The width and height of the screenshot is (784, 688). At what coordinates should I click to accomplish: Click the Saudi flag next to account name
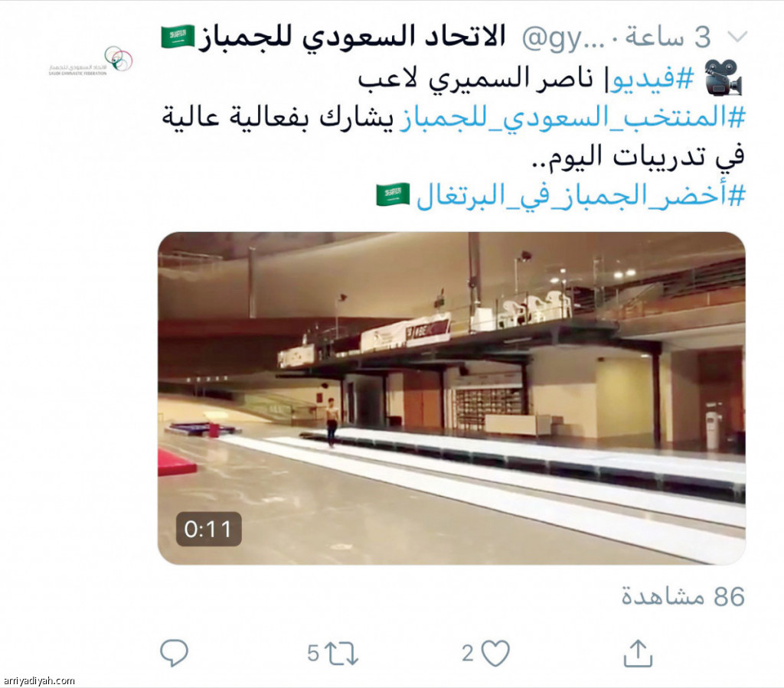click(178, 37)
